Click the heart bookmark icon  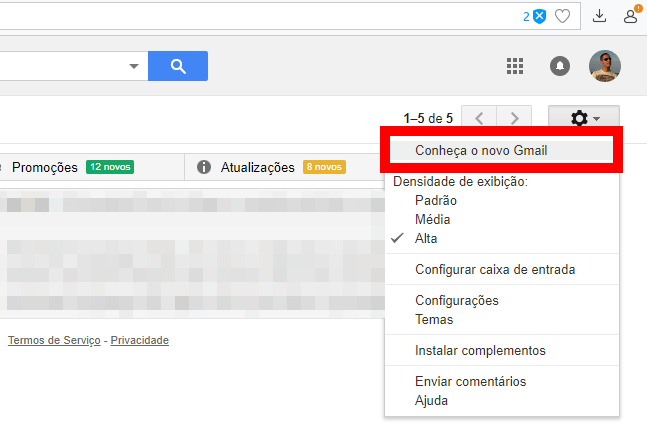[x=563, y=16]
